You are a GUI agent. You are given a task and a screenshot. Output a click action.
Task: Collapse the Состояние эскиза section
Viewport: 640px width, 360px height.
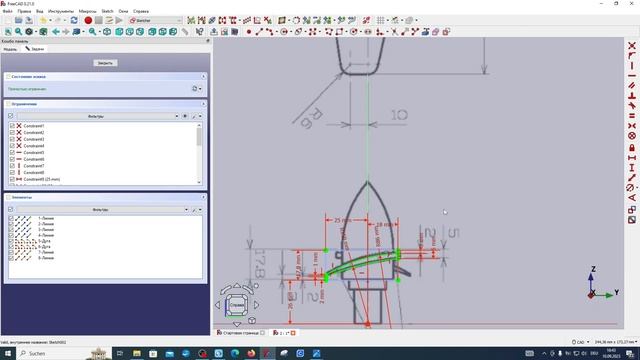[x=203, y=76]
